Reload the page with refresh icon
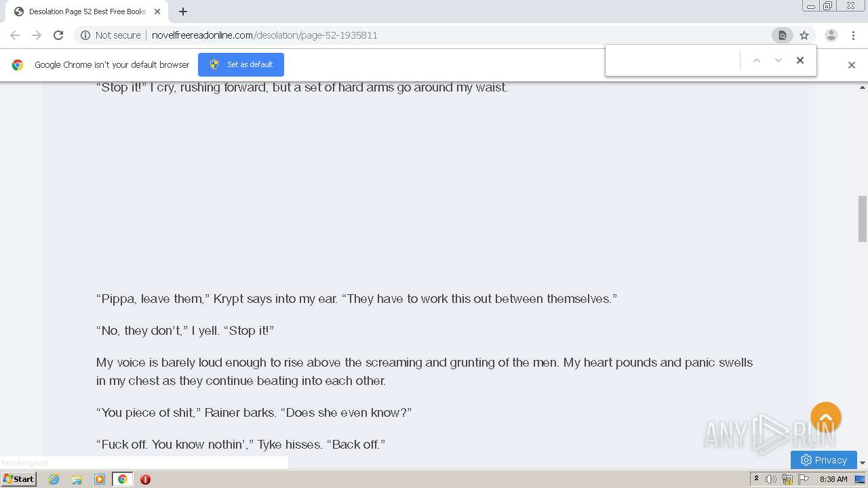 tap(58, 35)
